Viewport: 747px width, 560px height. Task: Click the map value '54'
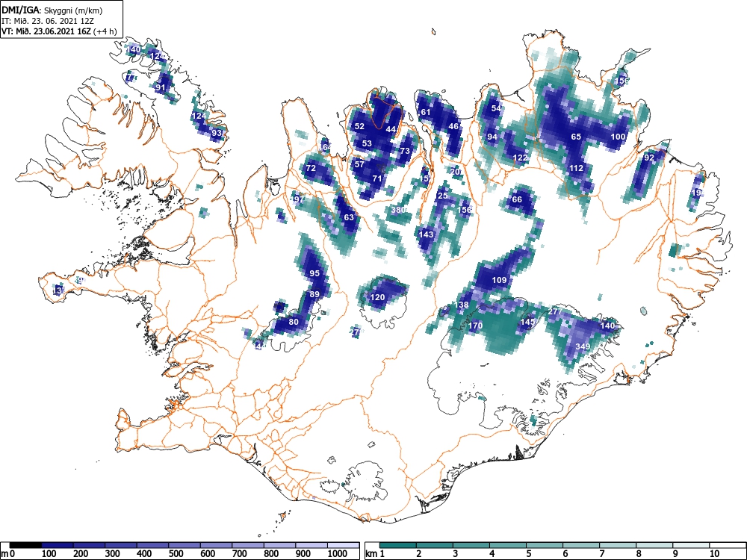[496, 108]
